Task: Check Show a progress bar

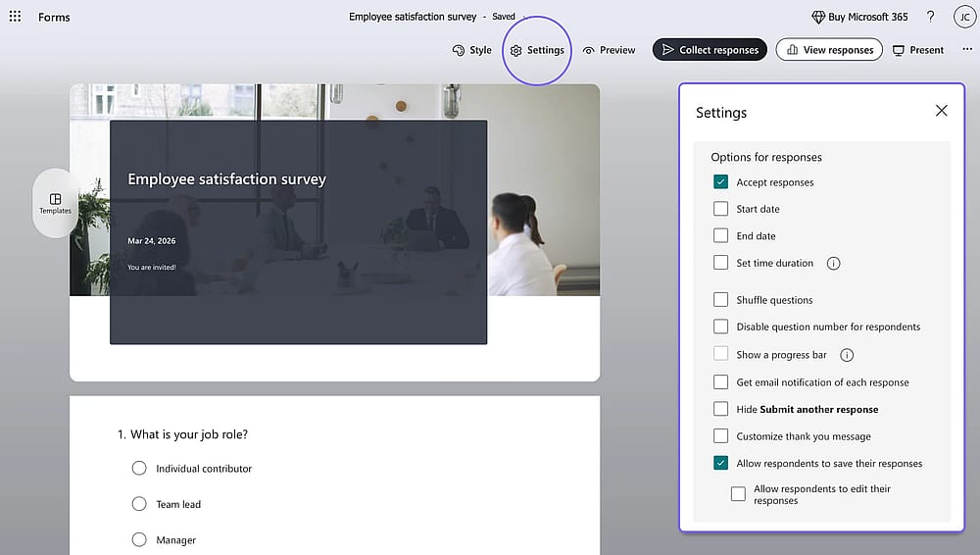Action: point(720,354)
